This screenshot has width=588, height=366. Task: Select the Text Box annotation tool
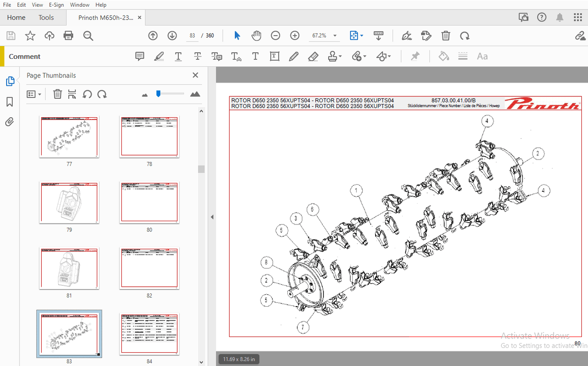click(274, 56)
